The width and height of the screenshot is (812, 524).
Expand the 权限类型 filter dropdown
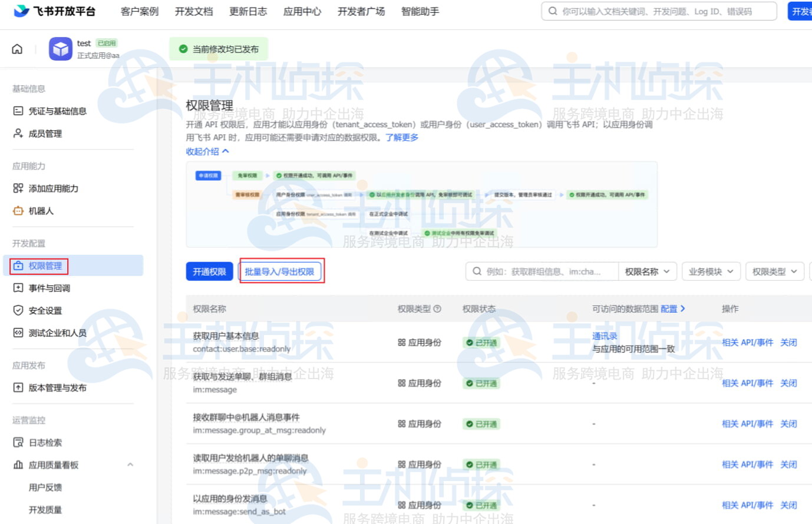[774, 271]
